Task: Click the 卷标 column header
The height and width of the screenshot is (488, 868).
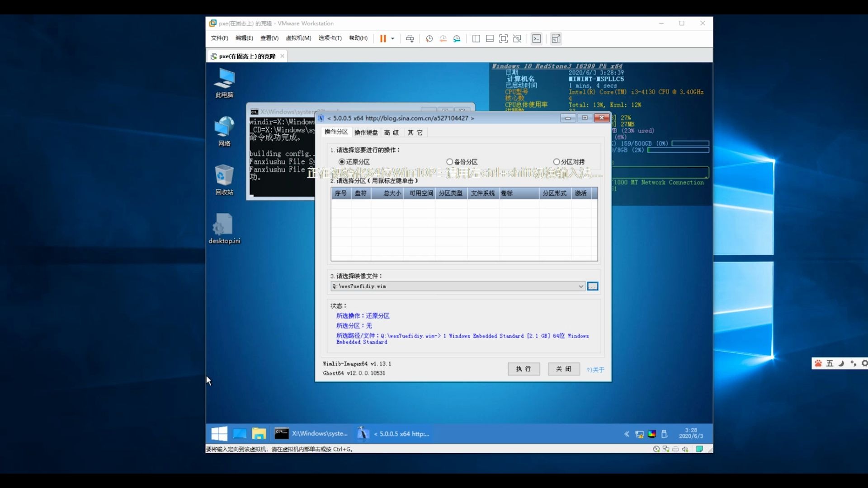Action: pos(519,193)
